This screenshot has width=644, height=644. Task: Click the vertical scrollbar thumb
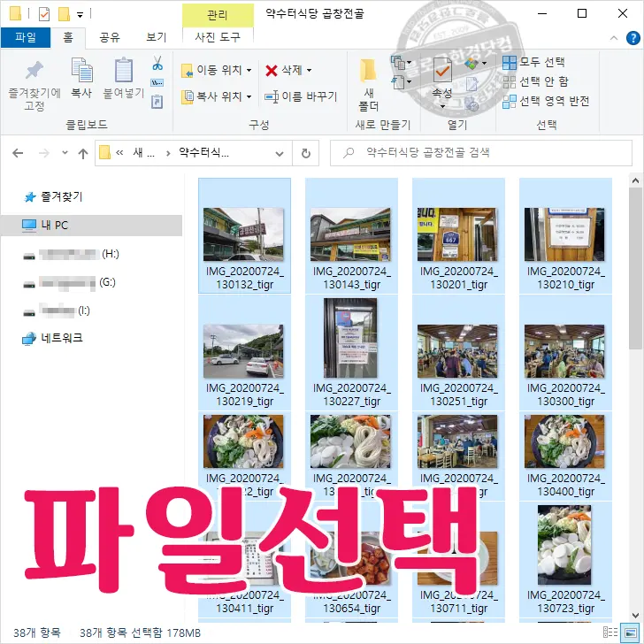(x=636, y=269)
